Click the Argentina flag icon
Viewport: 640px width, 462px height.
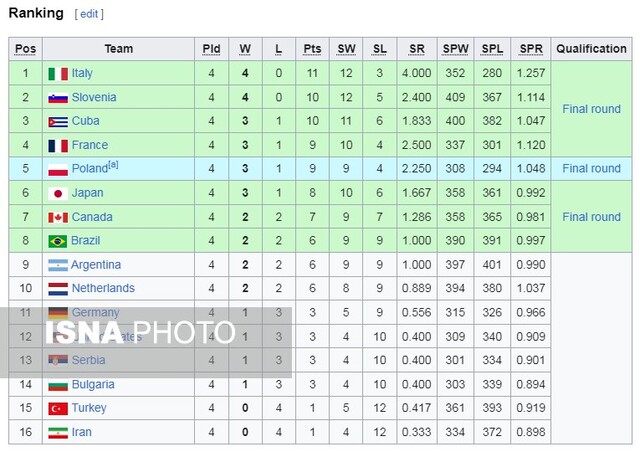pyautogui.click(x=57, y=265)
